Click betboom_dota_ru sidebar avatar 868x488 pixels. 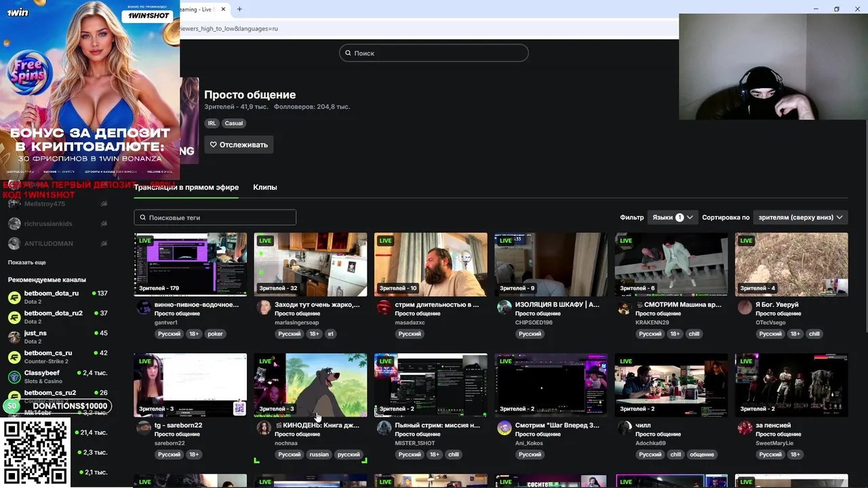click(14, 298)
